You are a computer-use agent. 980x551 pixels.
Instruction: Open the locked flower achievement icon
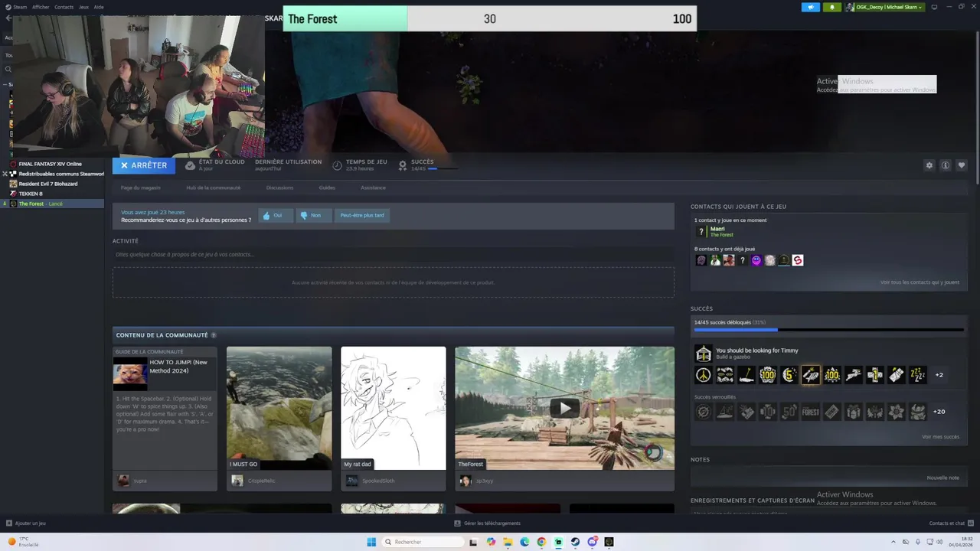pyautogui.click(x=896, y=412)
